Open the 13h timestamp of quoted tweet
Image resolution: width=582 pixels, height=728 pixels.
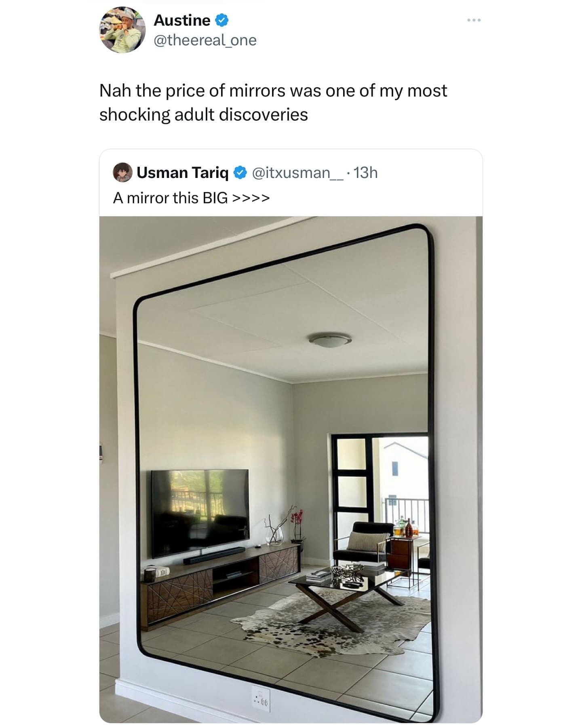click(x=366, y=173)
